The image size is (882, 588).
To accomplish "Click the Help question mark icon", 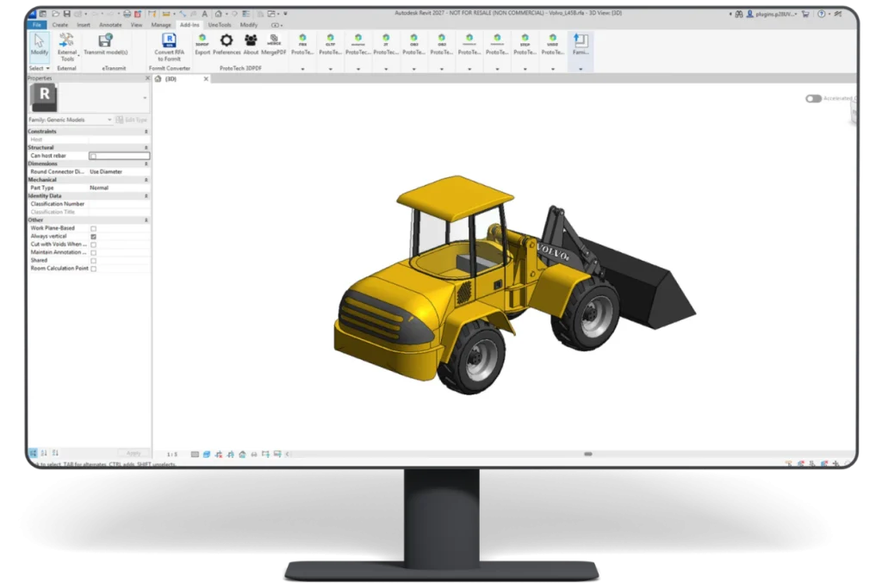I will [x=821, y=14].
